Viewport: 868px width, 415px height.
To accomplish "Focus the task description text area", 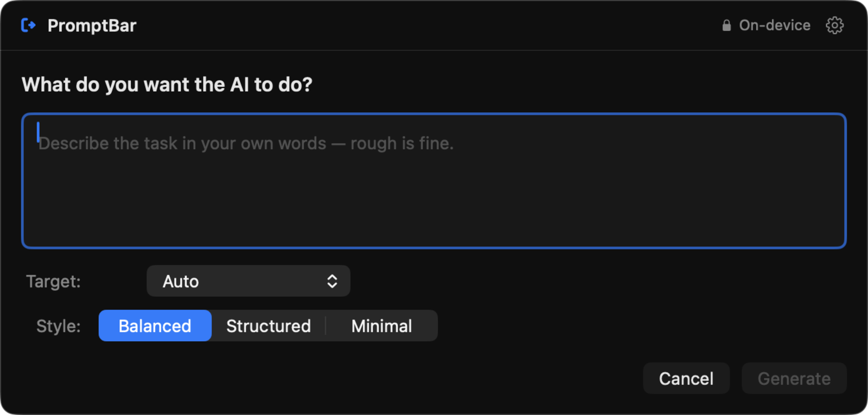I will [434, 181].
